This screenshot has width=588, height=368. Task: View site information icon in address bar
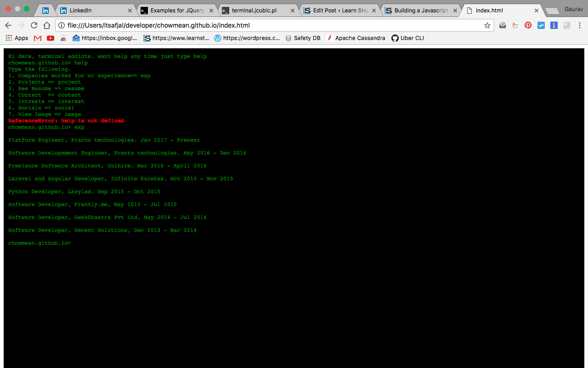pyautogui.click(x=62, y=25)
